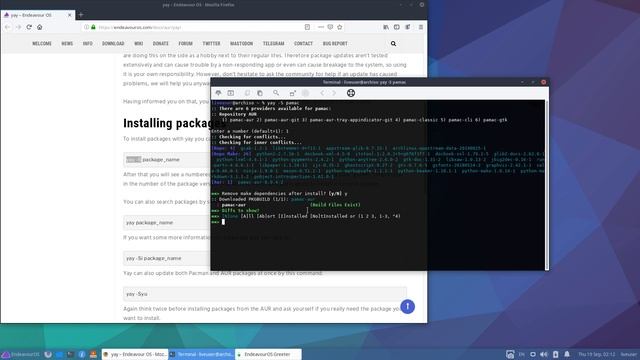Click the Firefox forward arrow
640x360 pixels.
click(18, 27)
